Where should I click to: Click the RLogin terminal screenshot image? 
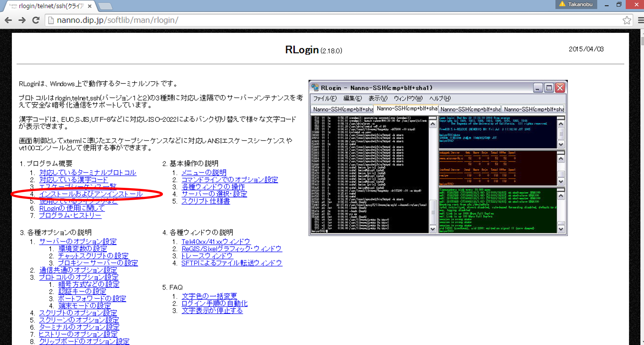[x=438, y=158]
